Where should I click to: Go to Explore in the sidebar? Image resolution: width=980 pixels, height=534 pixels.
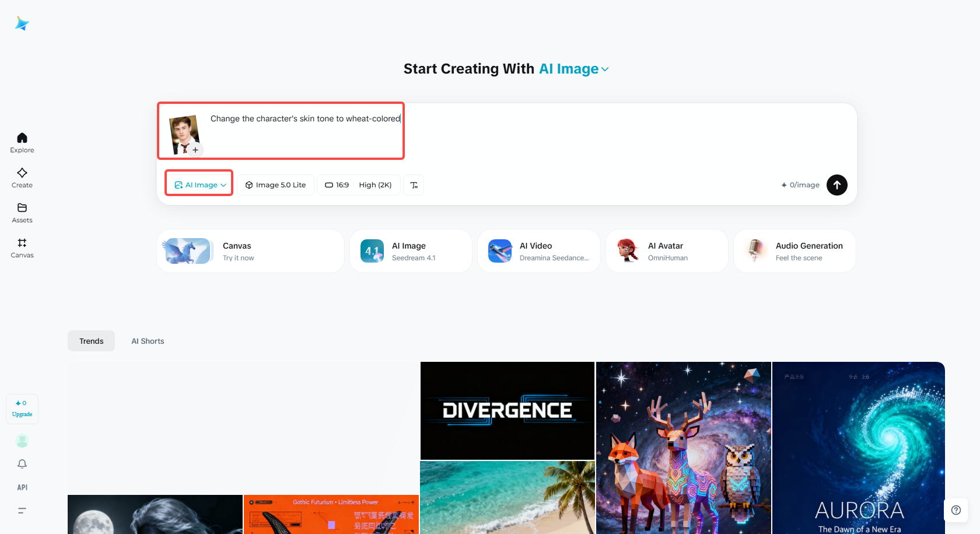click(22, 142)
